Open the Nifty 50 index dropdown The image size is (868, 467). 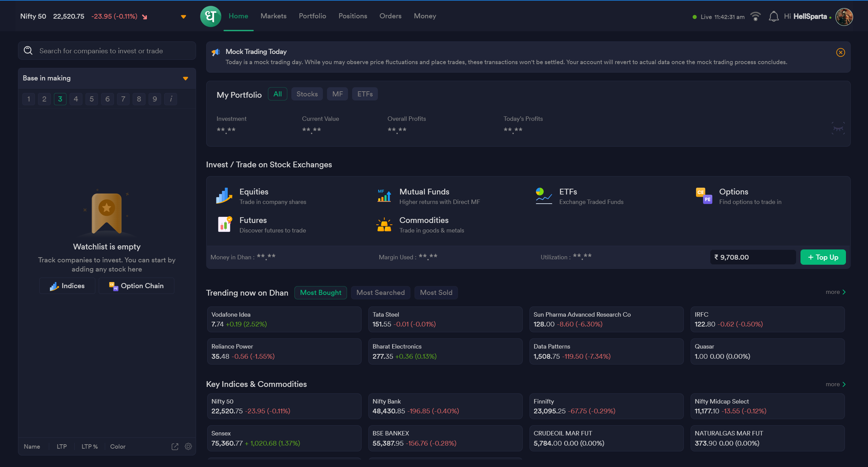click(184, 17)
